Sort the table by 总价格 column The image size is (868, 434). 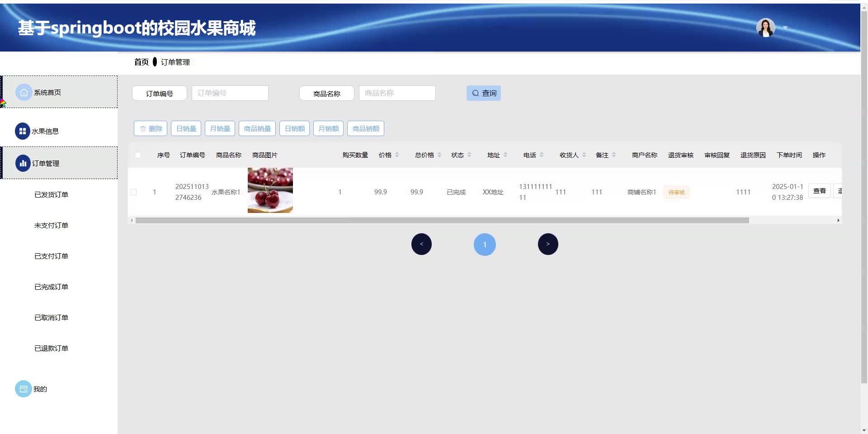click(439, 155)
